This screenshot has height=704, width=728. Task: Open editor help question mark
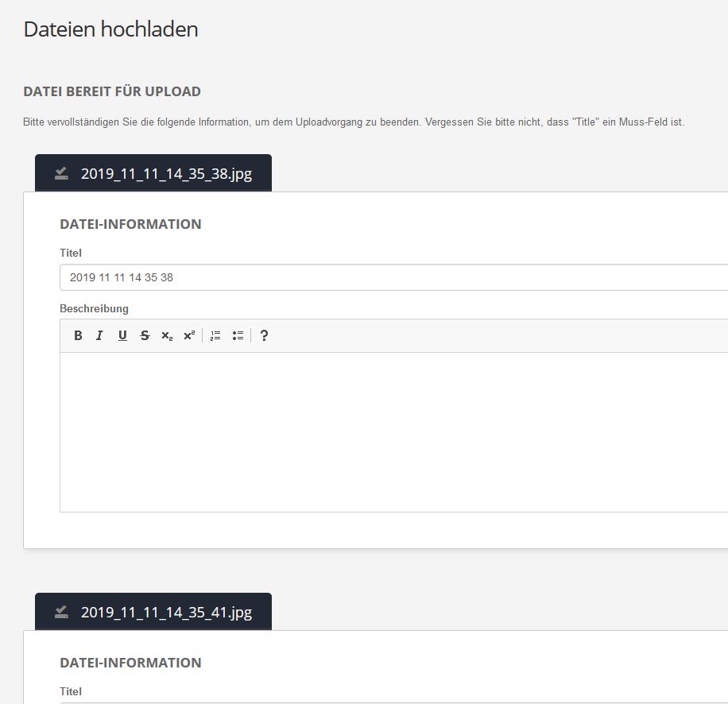tap(264, 335)
